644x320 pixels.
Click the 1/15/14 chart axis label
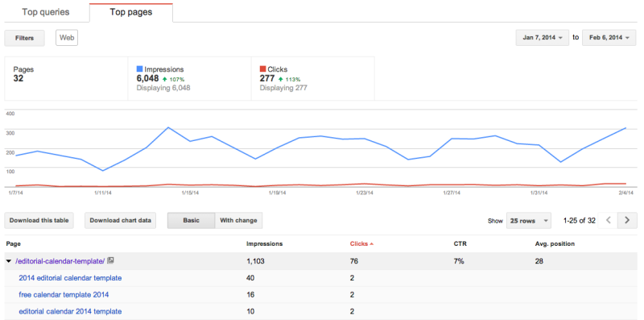coord(190,193)
